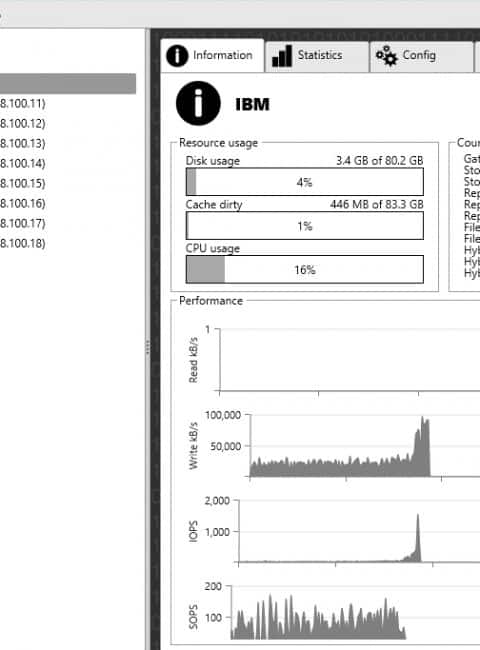The image size is (480, 650).
Task: Click the SOPS chart graph
Action: point(318,618)
